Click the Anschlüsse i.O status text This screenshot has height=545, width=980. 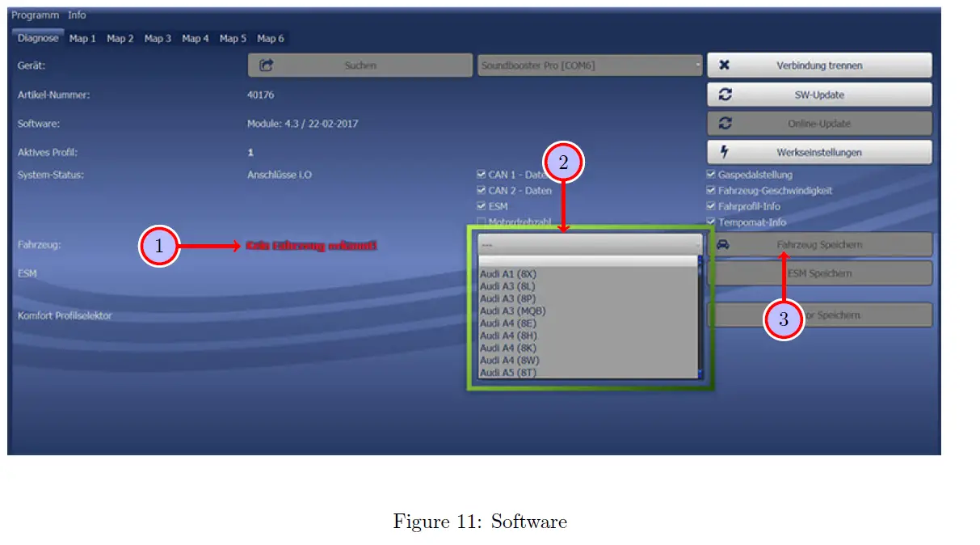(x=280, y=175)
